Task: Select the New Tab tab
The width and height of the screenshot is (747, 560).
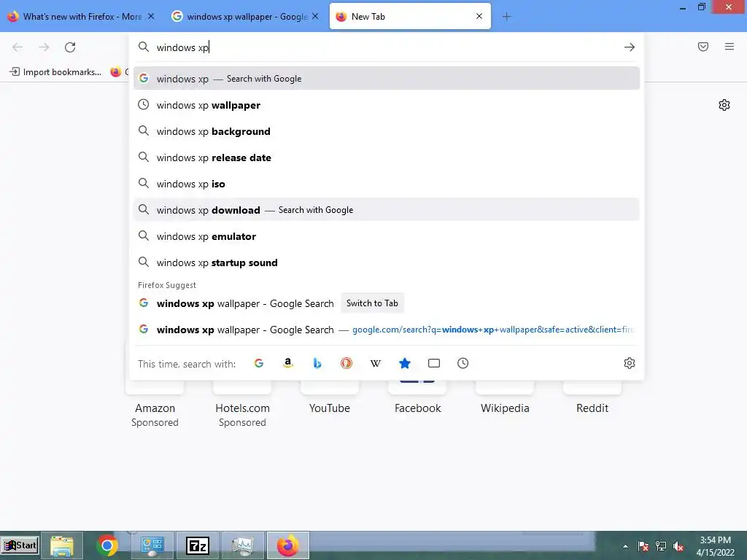Action: pos(410,17)
